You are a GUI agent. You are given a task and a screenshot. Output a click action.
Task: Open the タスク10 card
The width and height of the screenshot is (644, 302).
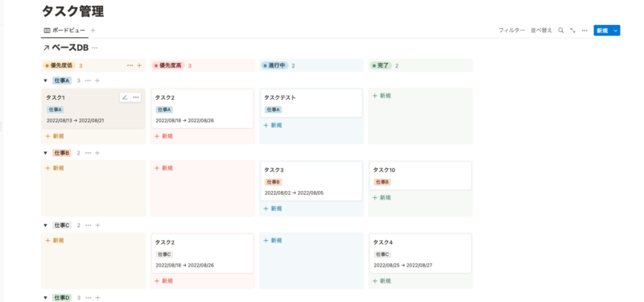pyautogui.click(x=420, y=176)
